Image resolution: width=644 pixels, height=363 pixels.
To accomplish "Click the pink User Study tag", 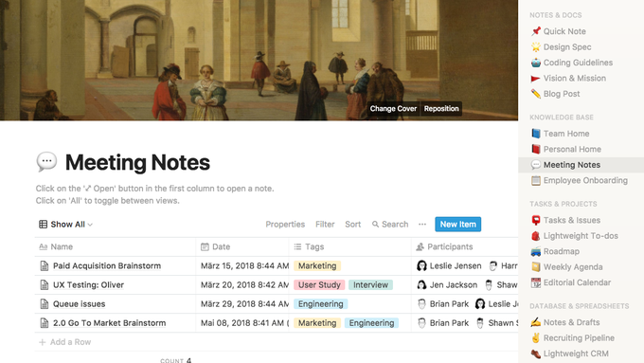I will [319, 285].
